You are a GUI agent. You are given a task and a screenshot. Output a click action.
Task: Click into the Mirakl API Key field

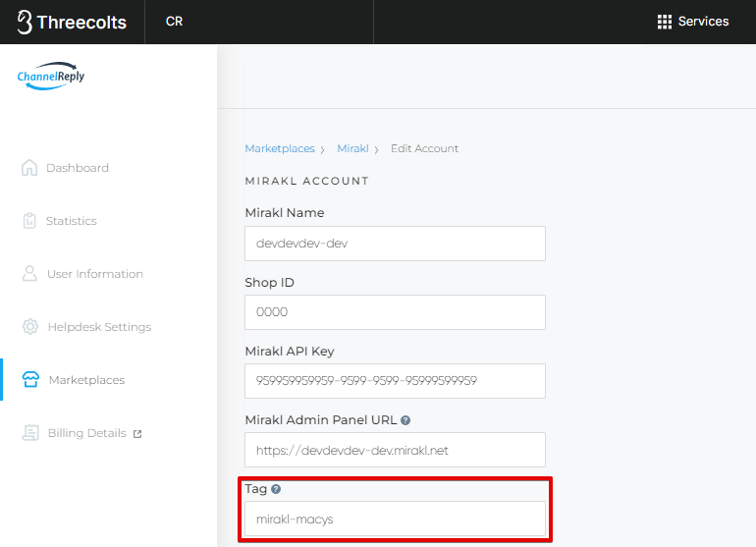[395, 381]
